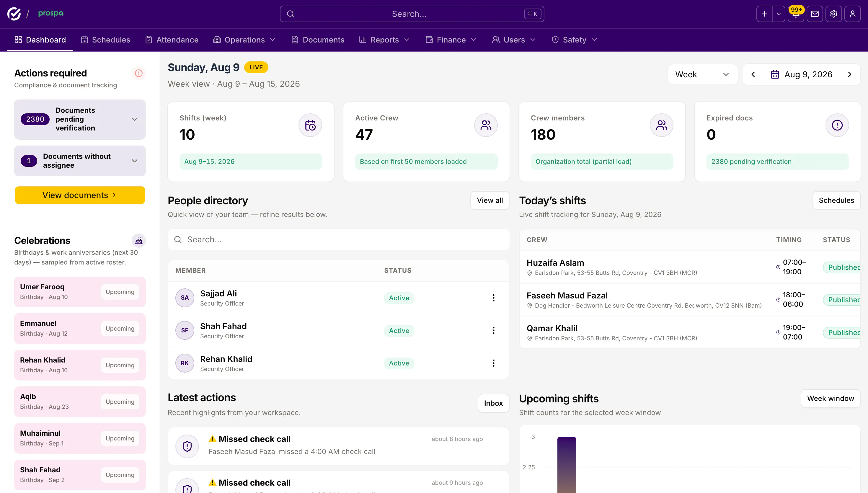Switch to the Attendance tab
Image resolution: width=868 pixels, height=493 pixels.
[172, 40]
